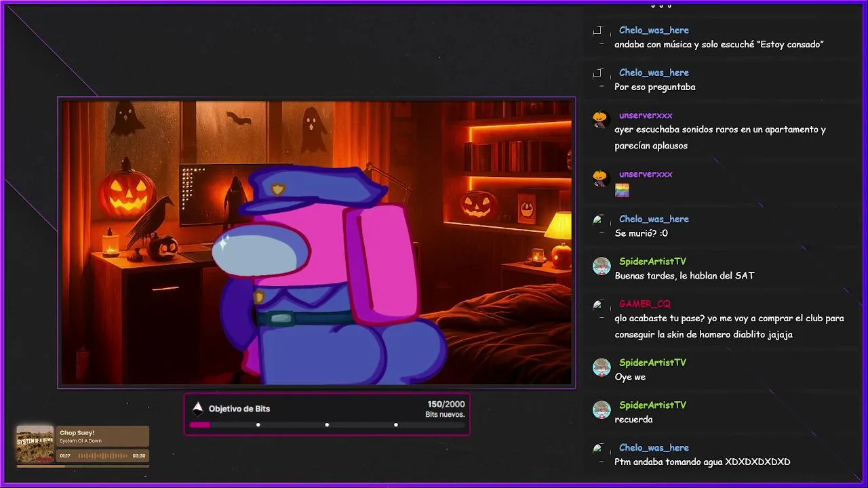The image size is (868, 488).
Task: Click username SpiderArtistTV above 'recuerda'
Action: tap(652, 405)
